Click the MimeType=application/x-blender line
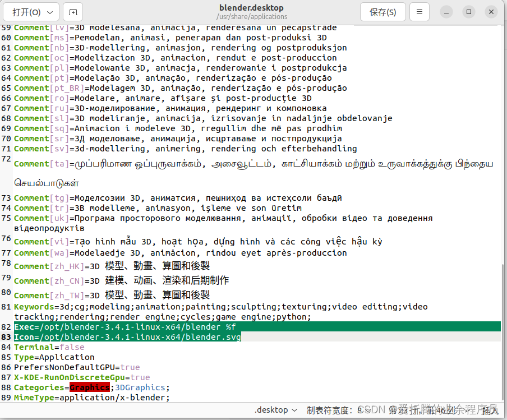 tap(92, 398)
